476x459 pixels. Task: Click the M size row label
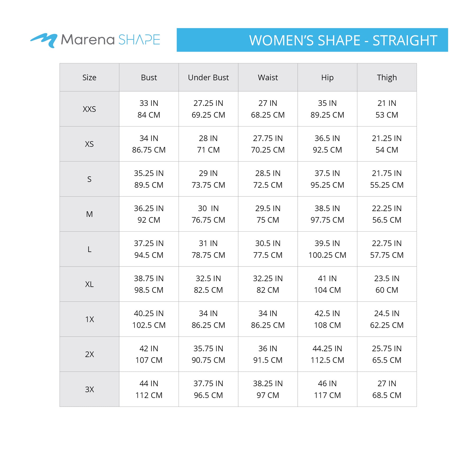tap(89, 214)
